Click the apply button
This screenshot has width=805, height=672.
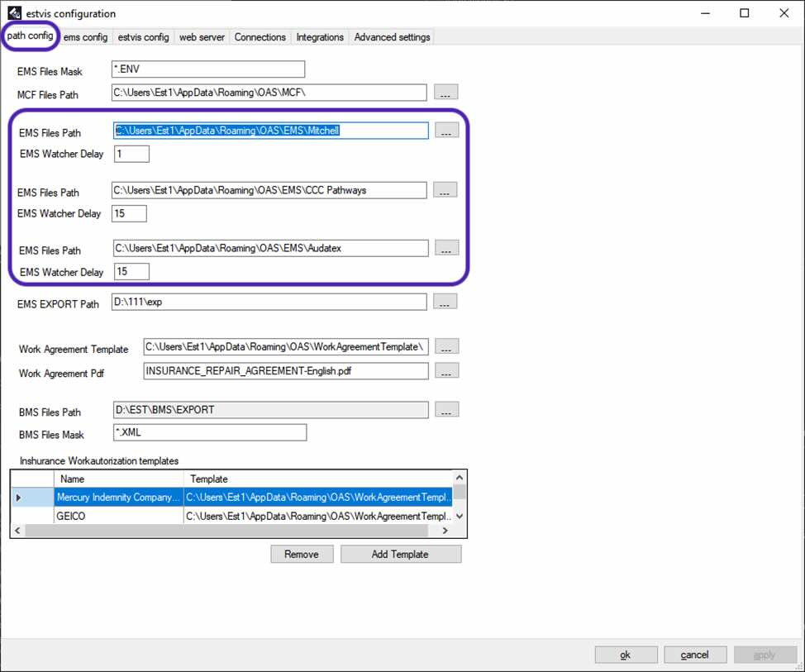[765, 655]
